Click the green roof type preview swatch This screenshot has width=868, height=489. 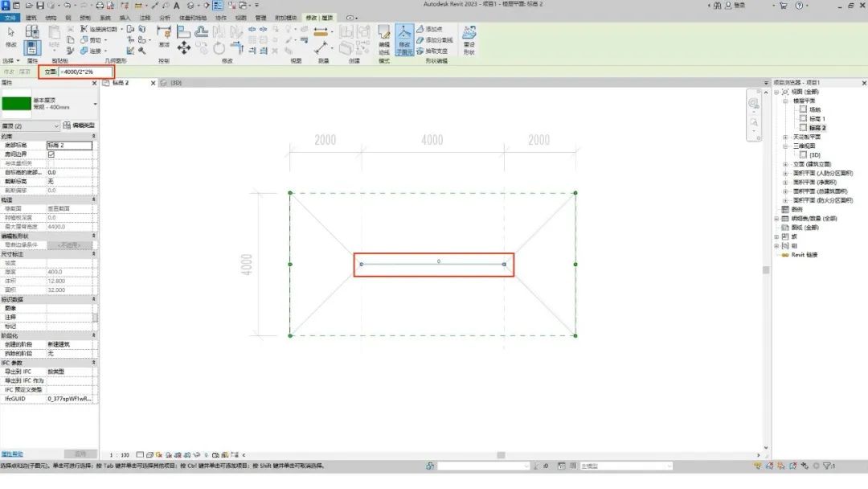point(16,104)
